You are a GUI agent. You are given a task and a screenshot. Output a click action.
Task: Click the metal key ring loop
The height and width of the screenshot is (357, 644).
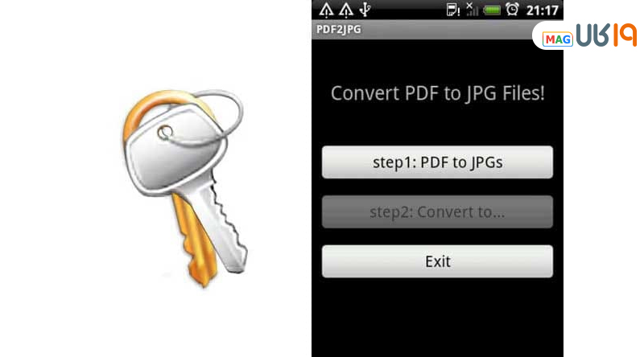205,117
